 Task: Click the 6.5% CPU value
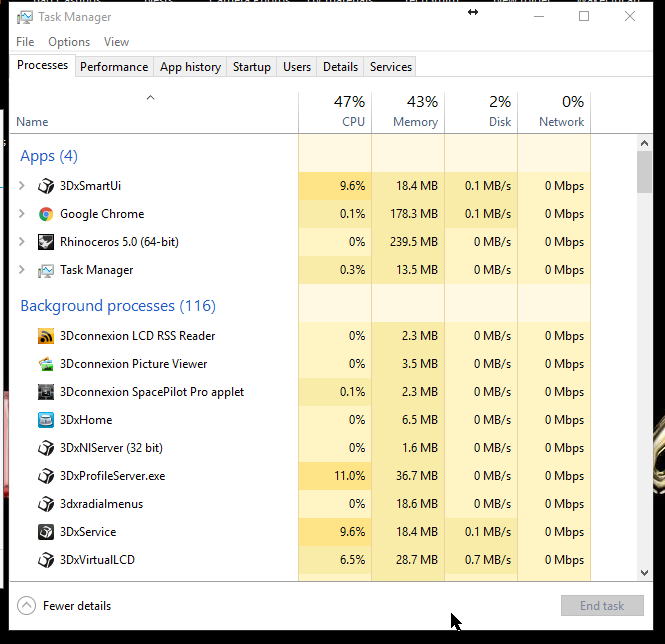click(x=352, y=560)
